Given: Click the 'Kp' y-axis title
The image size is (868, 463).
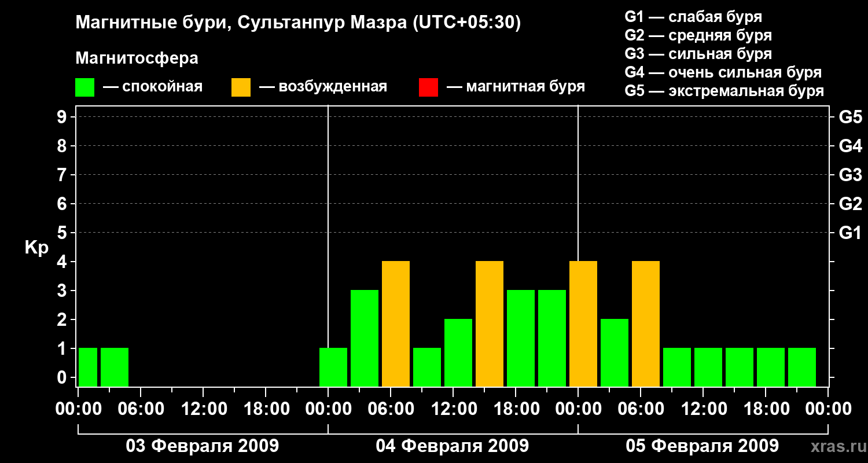Looking at the screenshot, I should (37, 248).
